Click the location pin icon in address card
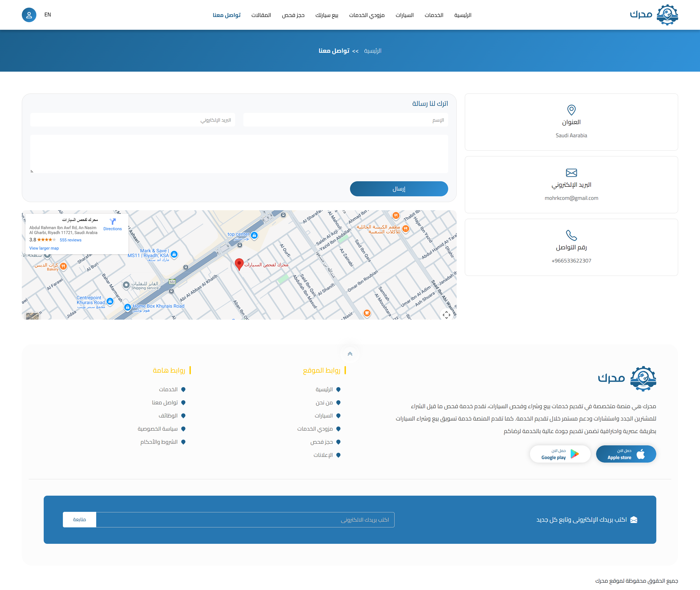 pyautogui.click(x=571, y=110)
